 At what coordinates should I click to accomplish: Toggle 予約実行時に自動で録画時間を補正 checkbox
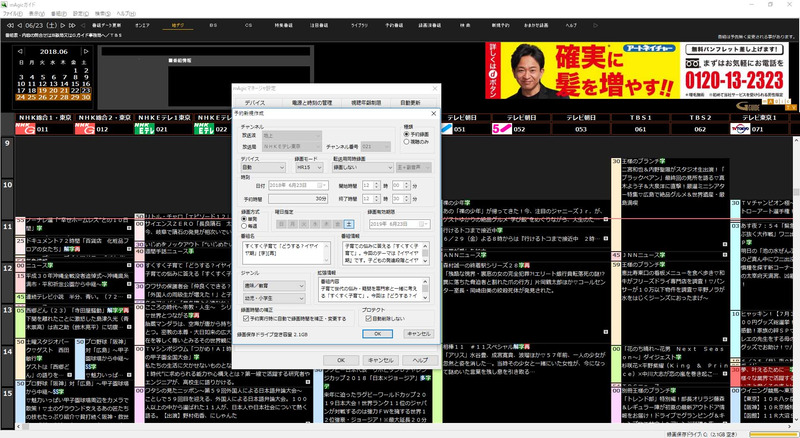(x=246, y=319)
